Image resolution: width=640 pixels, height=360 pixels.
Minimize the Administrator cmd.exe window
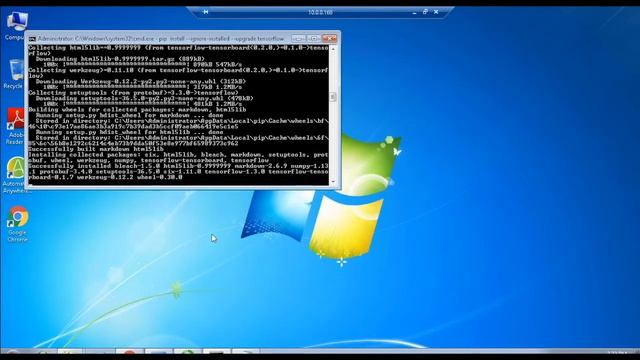298,38
